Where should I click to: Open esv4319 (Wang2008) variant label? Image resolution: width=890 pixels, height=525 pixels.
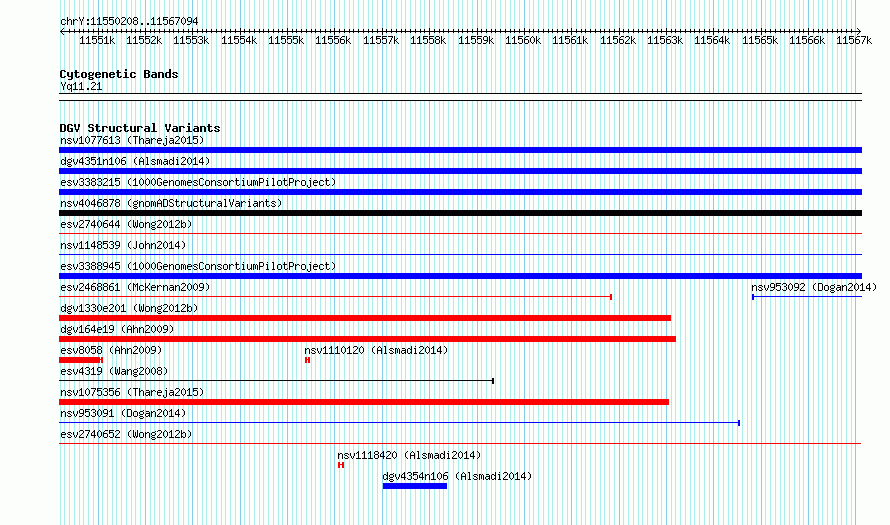point(114,371)
